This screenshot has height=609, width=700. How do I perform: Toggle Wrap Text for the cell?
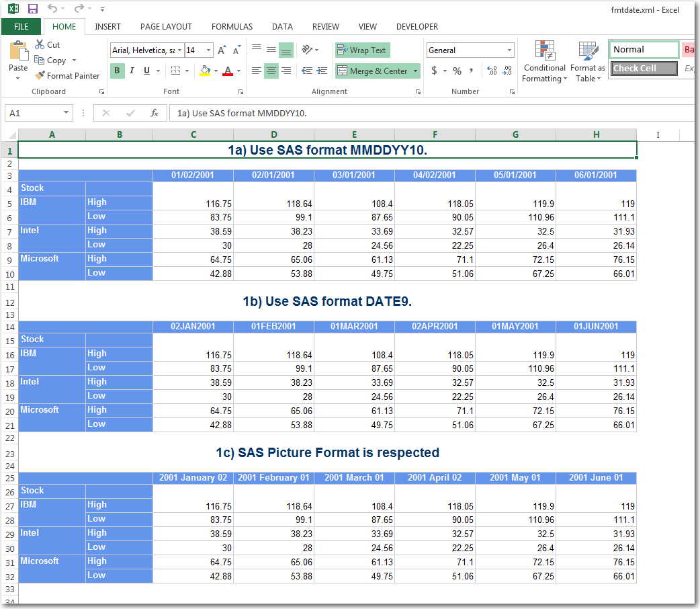coord(362,50)
